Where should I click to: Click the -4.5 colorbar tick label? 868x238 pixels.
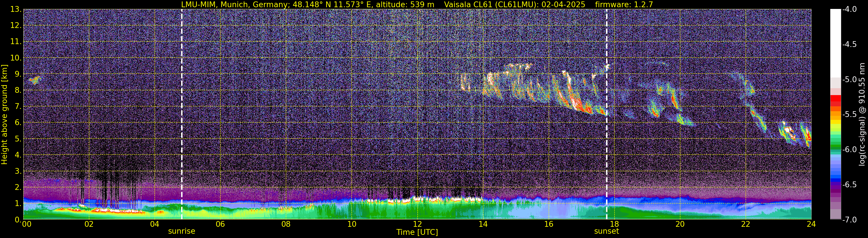[850, 44]
